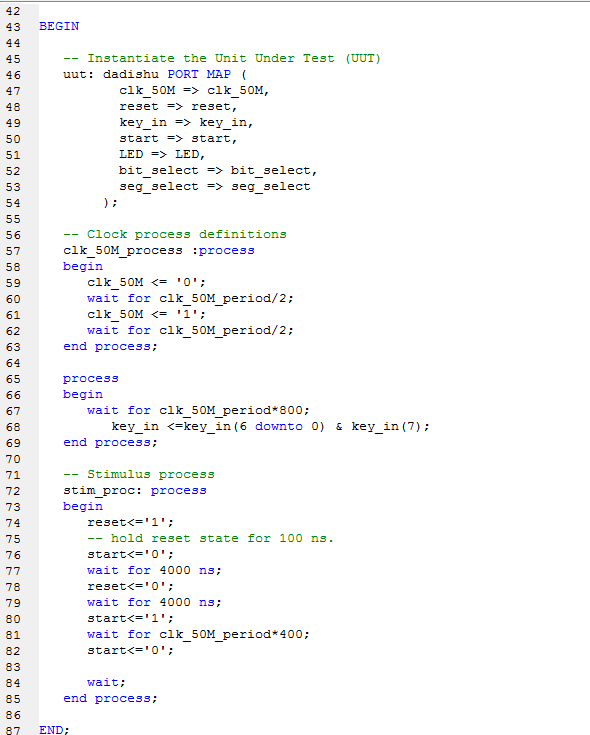Select the bit_select port mapping line
The height and width of the screenshot is (735, 590).
218,171
